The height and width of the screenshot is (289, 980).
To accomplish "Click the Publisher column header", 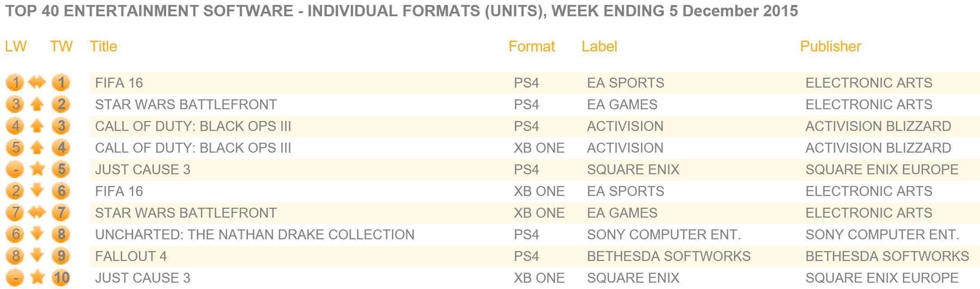I will pyautogui.click(x=831, y=46).
